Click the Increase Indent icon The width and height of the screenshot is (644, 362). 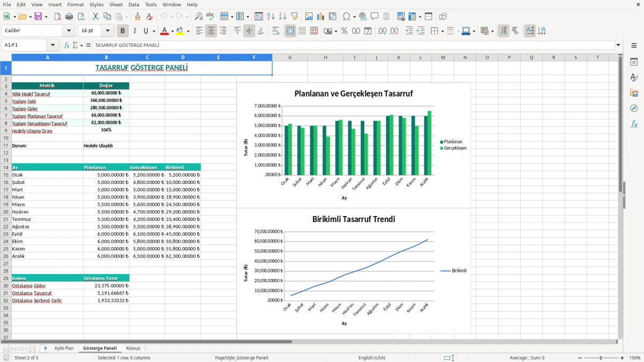[409, 31]
